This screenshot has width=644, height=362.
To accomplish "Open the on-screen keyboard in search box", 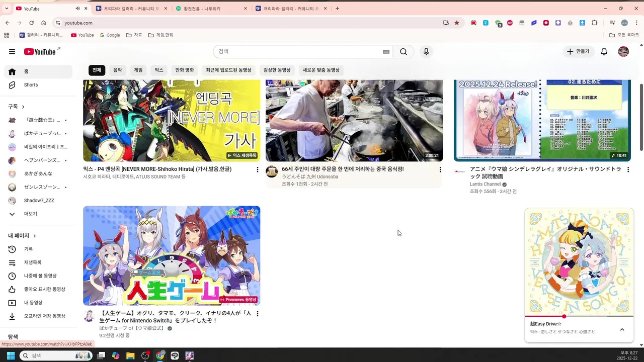I will [x=386, y=52].
